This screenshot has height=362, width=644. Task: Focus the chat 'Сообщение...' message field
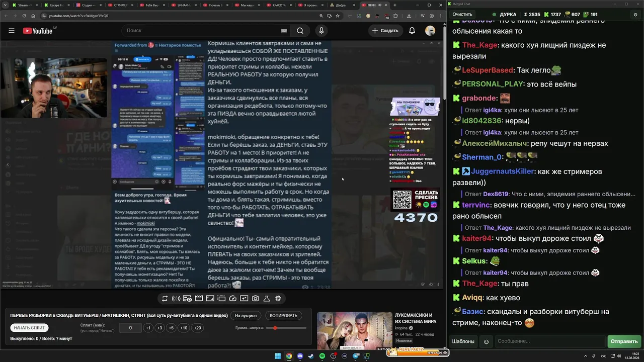point(550,341)
